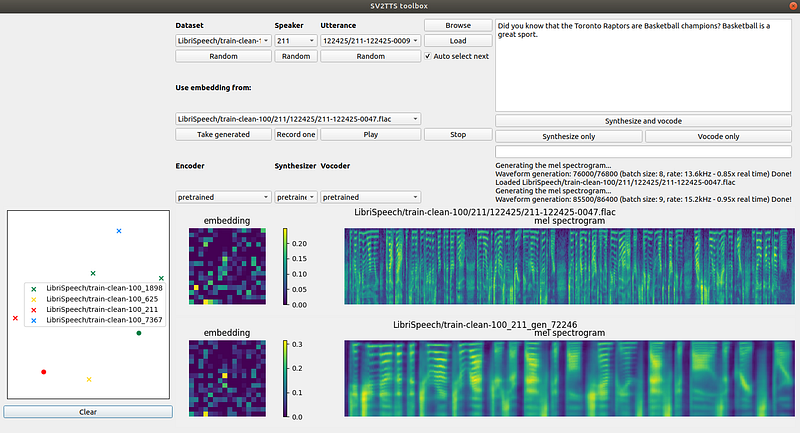
Task: Open the 'Use embedding from' file dropdown
Action: [x=298, y=119]
